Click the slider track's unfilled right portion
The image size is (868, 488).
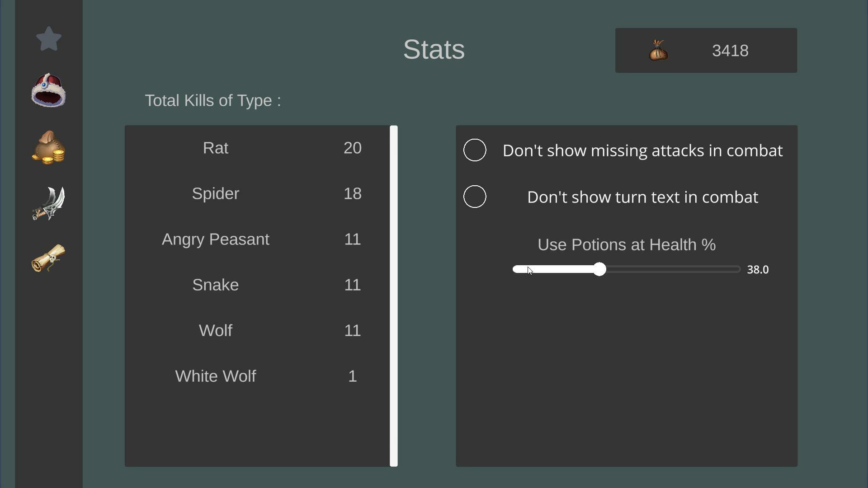(x=674, y=270)
